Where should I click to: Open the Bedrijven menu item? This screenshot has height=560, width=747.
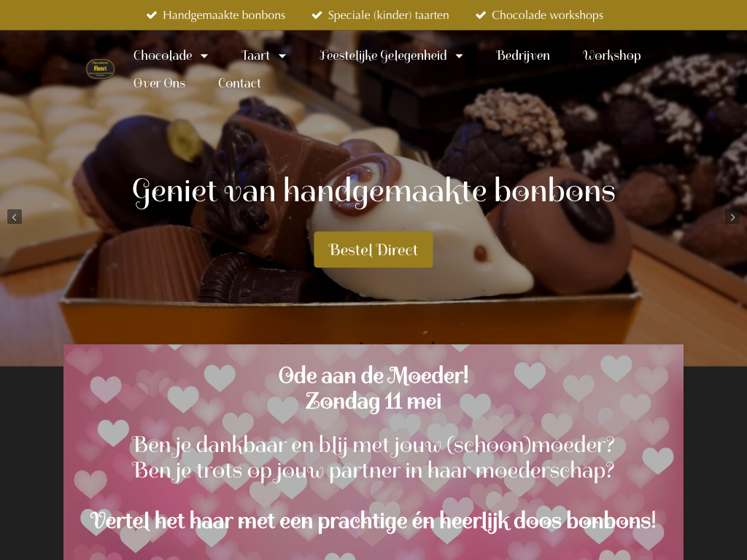[x=522, y=55]
